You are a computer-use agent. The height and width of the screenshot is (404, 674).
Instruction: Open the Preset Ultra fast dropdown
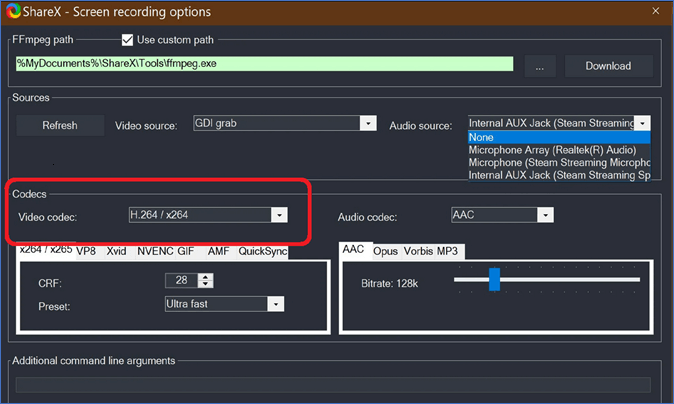[x=224, y=304]
